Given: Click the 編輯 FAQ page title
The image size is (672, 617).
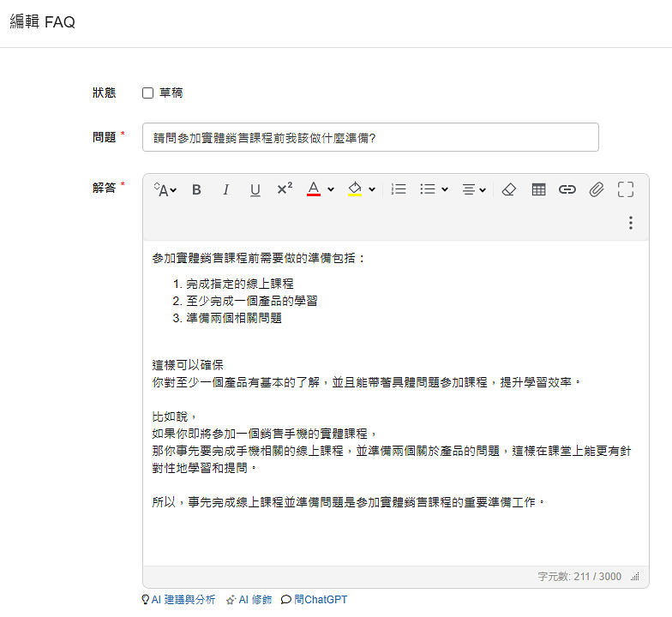Looking at the screenshot, I should (x=43, y=22).
